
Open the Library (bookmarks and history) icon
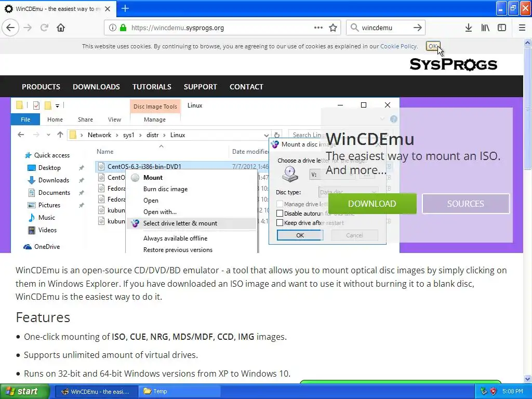point(485,28)
